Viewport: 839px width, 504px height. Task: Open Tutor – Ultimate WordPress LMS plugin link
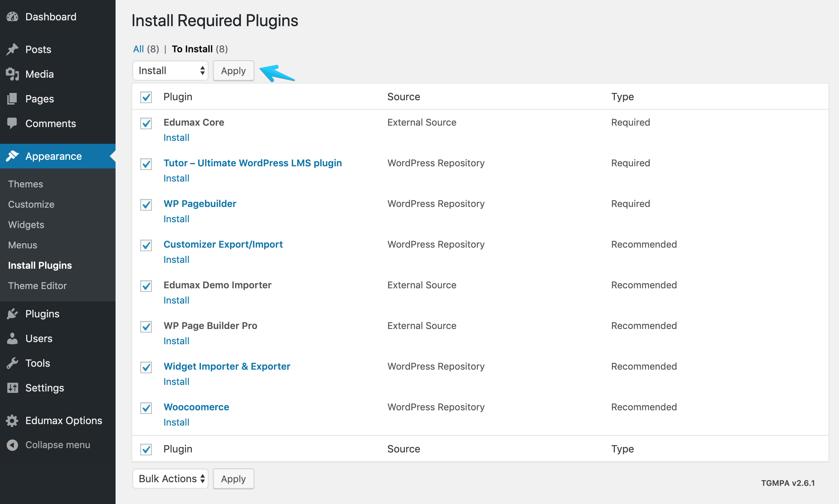click(253, 163)
